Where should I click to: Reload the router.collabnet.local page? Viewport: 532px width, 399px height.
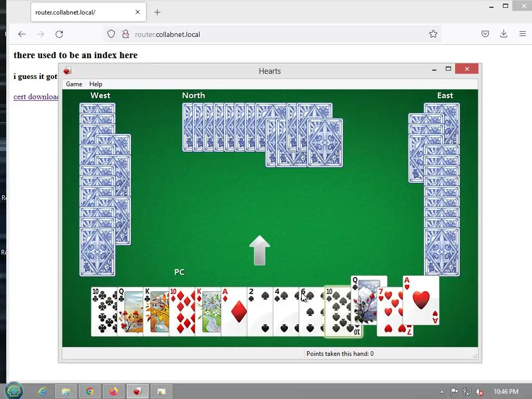click(x=59, y=34)
